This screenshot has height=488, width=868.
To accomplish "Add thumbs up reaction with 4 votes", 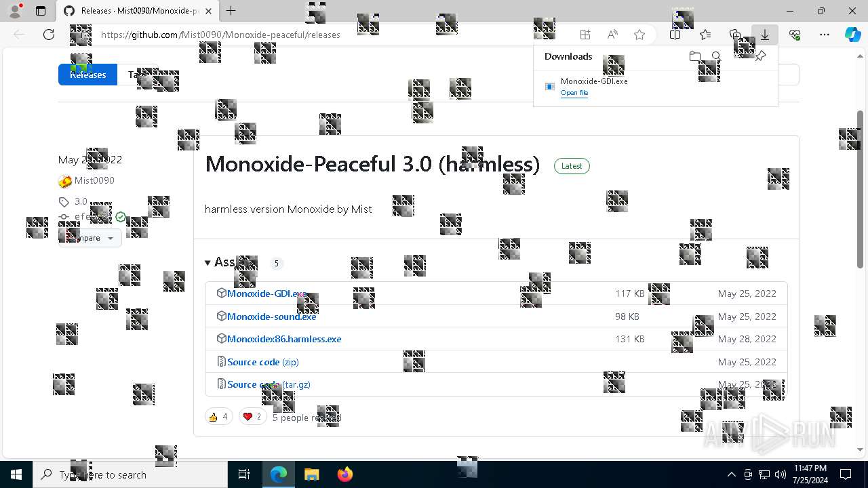I will tap(218, 417).
